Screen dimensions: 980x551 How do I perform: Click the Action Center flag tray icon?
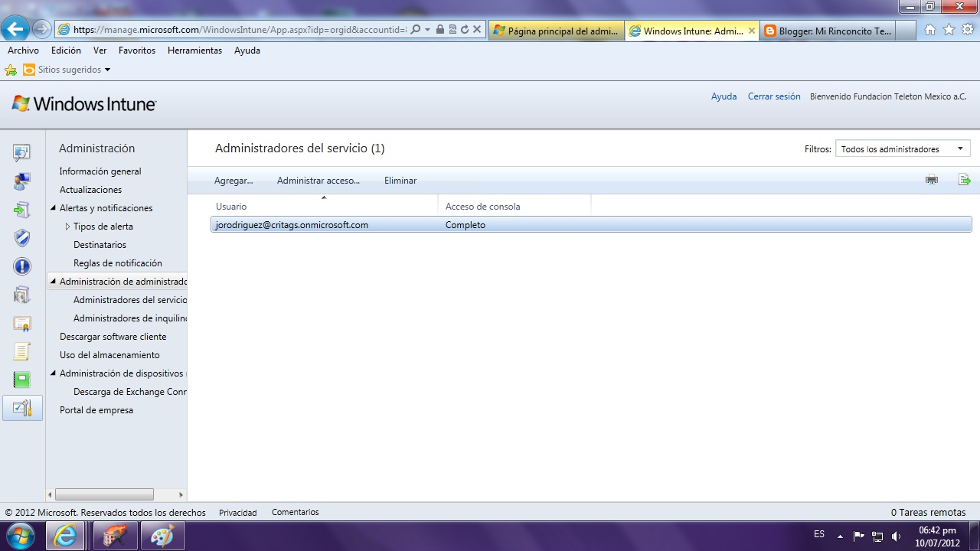[x=859, y=536]
